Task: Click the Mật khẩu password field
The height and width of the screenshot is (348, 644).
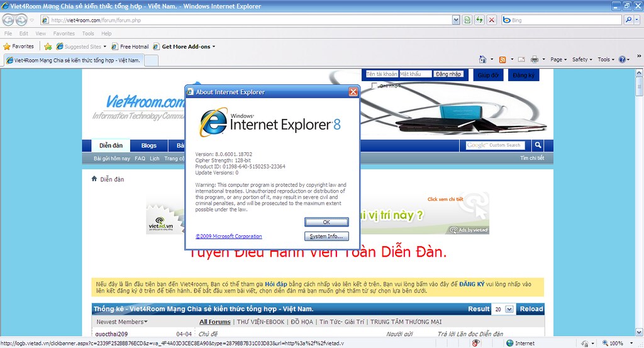Action: point(415,74)
